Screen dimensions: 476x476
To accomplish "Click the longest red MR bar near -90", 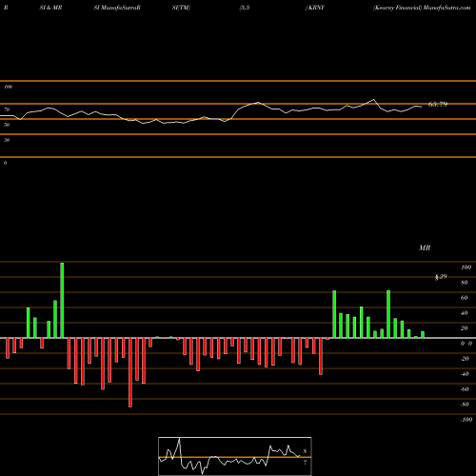I will click(x=130, y=372).
